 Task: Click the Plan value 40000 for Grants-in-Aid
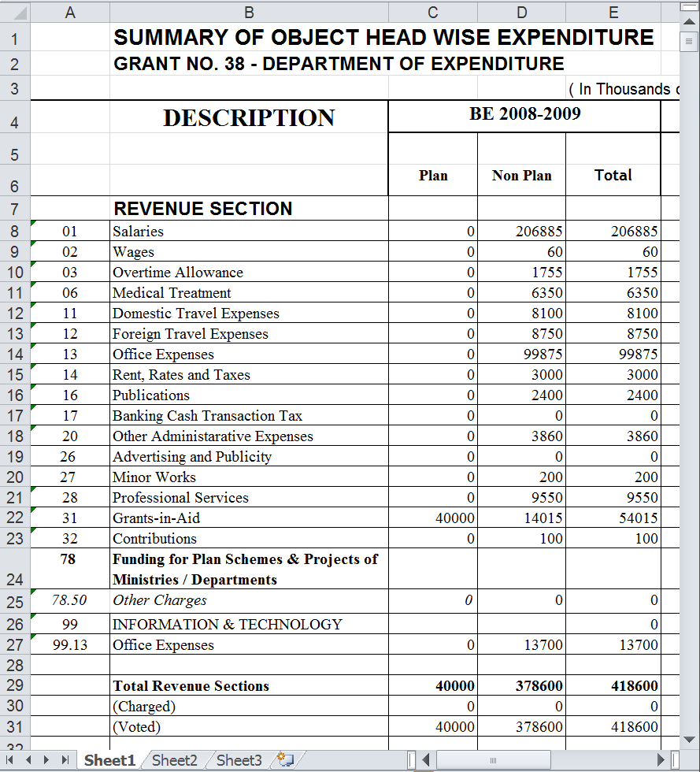433,518
